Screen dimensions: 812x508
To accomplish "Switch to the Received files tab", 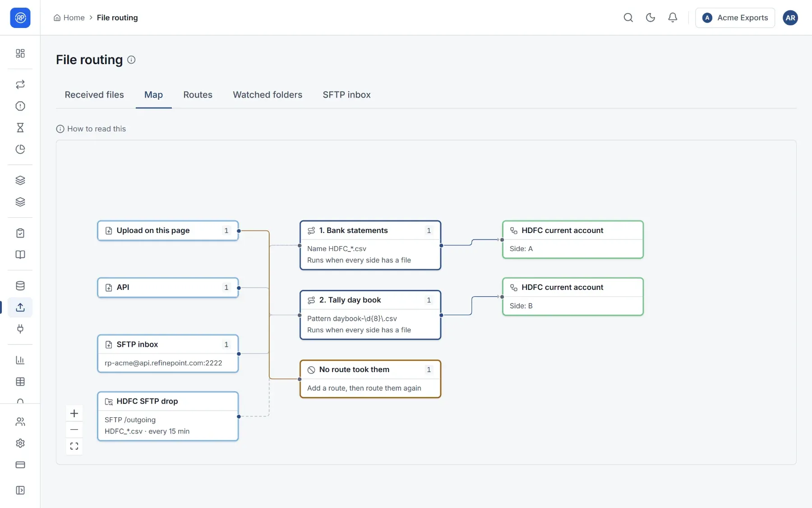I will [94, 95].
